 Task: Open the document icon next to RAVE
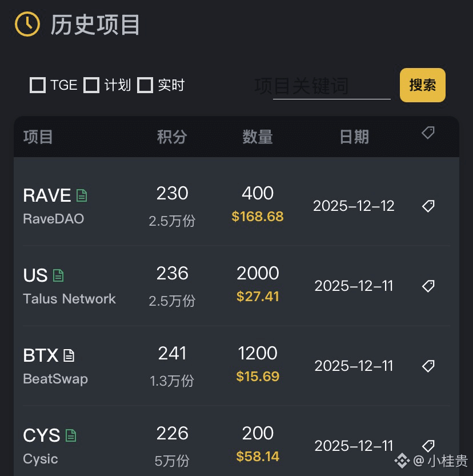(x=82, y=195)
